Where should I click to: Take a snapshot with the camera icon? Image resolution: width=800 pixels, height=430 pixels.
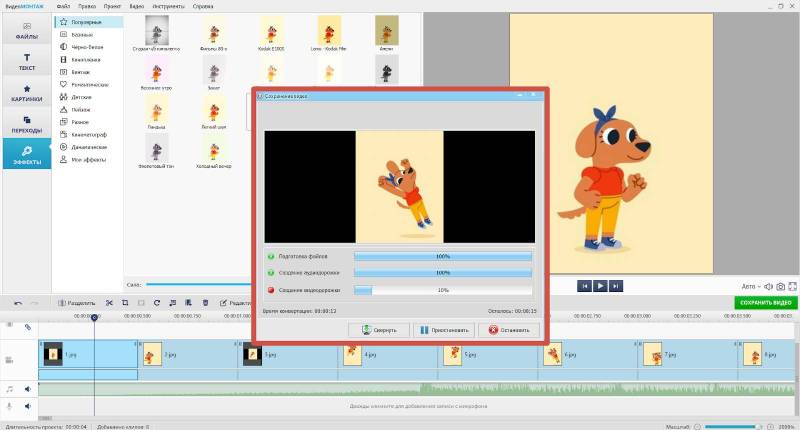click(781, 287)
